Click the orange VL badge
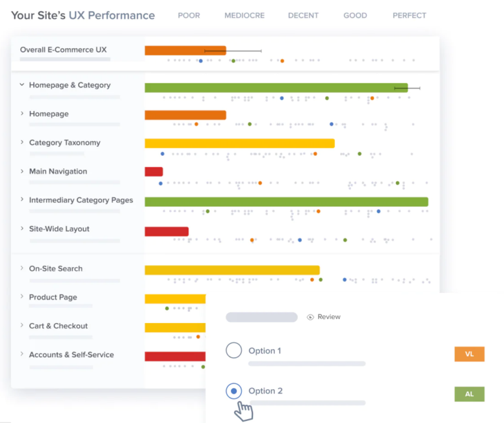The height and width of the screenshot is (423, 504). tap(469, 354)
